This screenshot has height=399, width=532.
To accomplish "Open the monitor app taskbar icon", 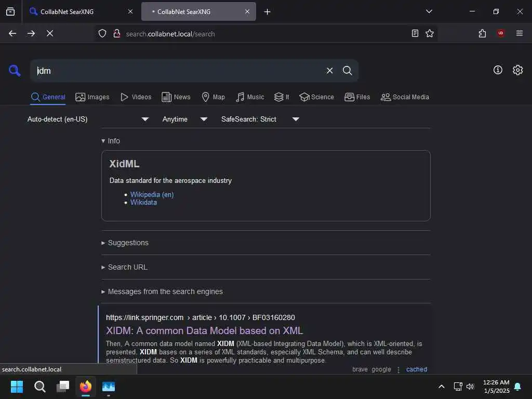I will point(109,387).
